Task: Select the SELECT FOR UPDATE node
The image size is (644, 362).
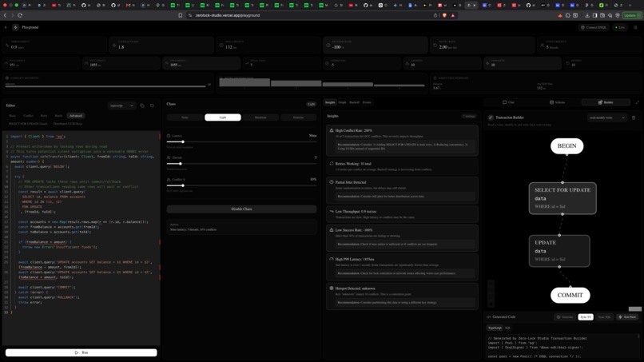Action: click(563, 198)
